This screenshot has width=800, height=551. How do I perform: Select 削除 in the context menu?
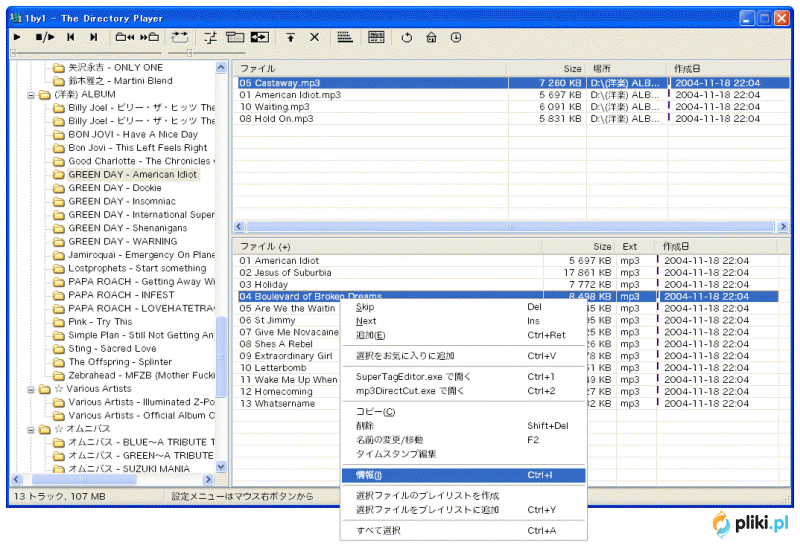(x=463, y=426)
